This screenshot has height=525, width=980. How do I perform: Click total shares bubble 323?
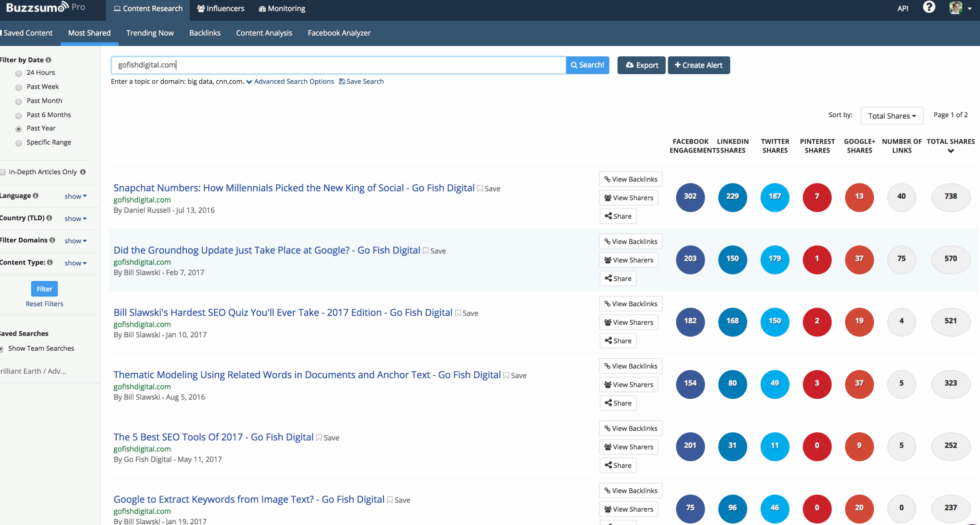pos(951,384)
